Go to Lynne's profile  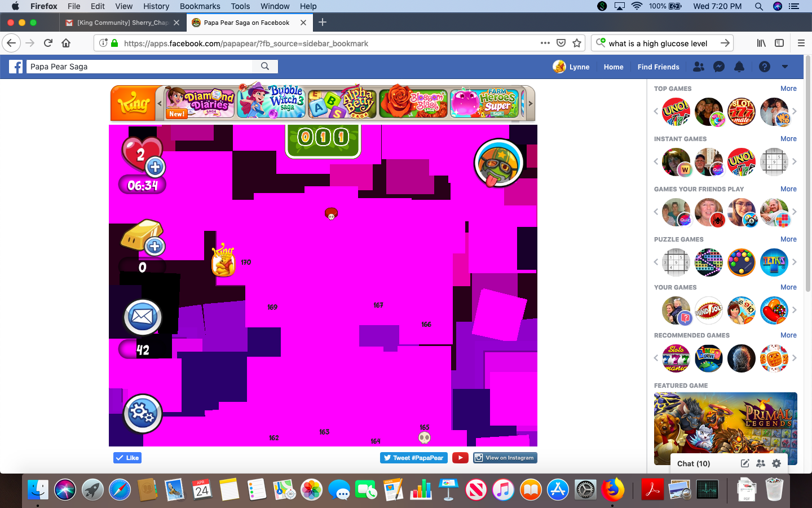[571, 67]
